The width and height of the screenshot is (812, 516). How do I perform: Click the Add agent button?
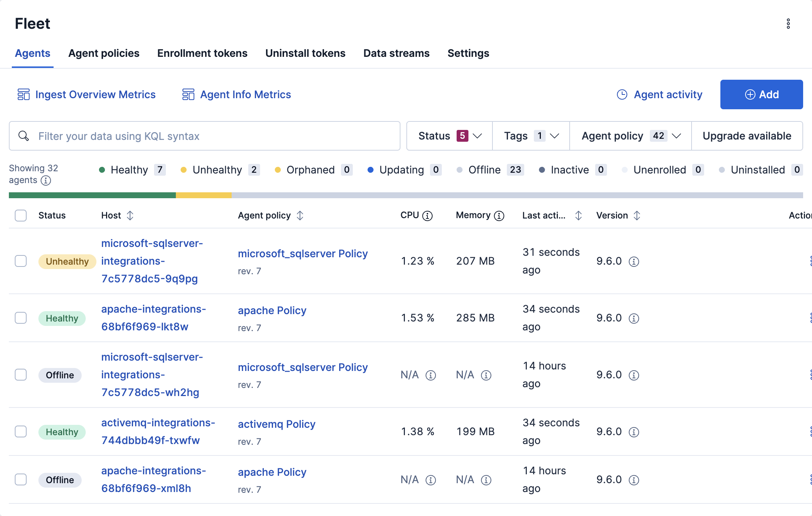[x=761, y=94]
